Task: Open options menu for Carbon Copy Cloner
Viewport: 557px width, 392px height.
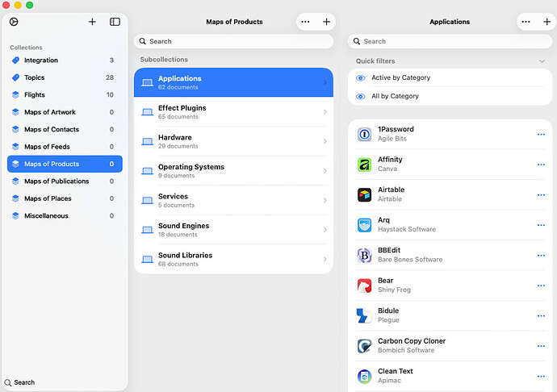Action: [541, 346]
